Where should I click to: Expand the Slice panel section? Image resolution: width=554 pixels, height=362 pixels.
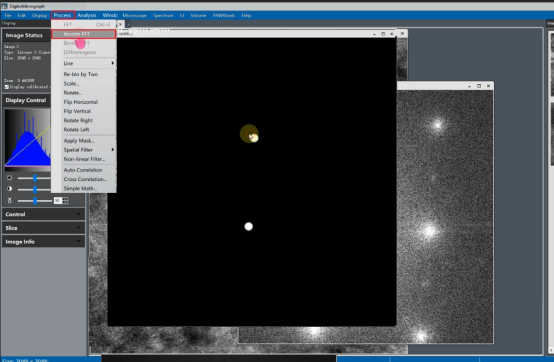(x=43, y=228)
